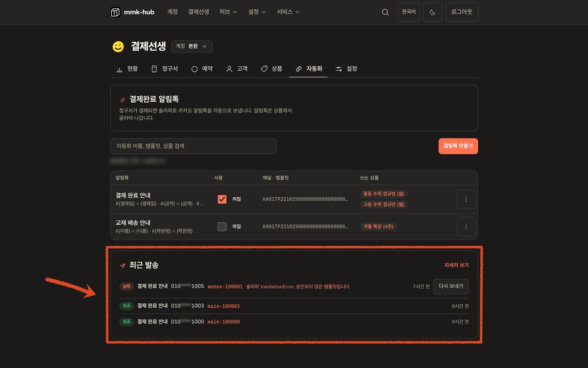588x368 pixels.
Task: Click the 알림톡 column header
Action: [122, 178]
